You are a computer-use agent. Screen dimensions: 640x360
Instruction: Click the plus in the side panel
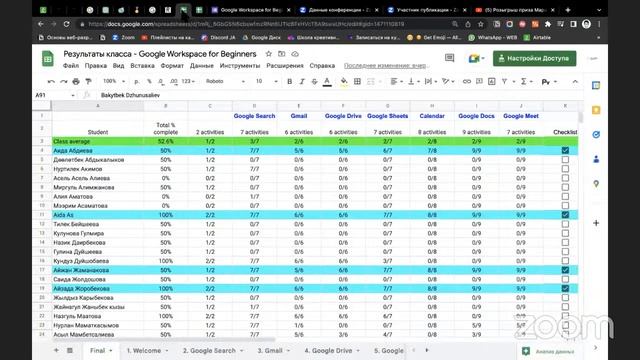(x=596, y=223)
